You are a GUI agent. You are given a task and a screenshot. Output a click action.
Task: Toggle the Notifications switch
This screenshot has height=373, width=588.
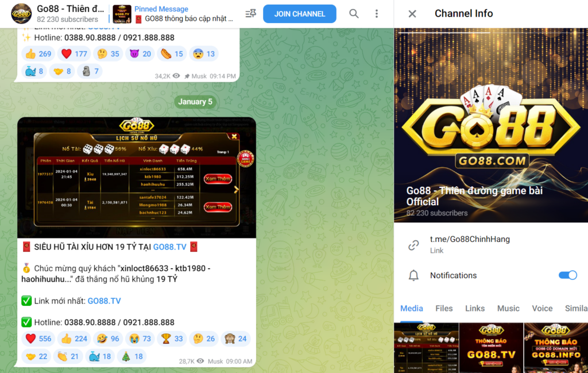pos(568,275)
